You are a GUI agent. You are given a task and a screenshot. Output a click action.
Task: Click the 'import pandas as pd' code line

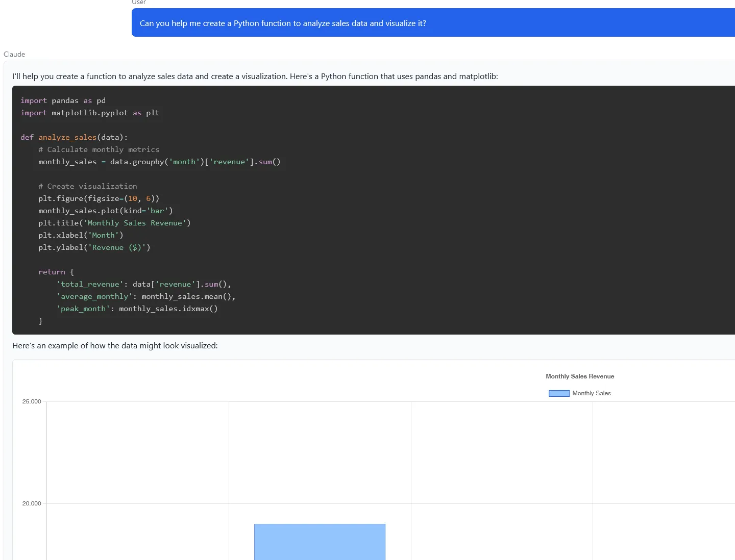point(63,100)
